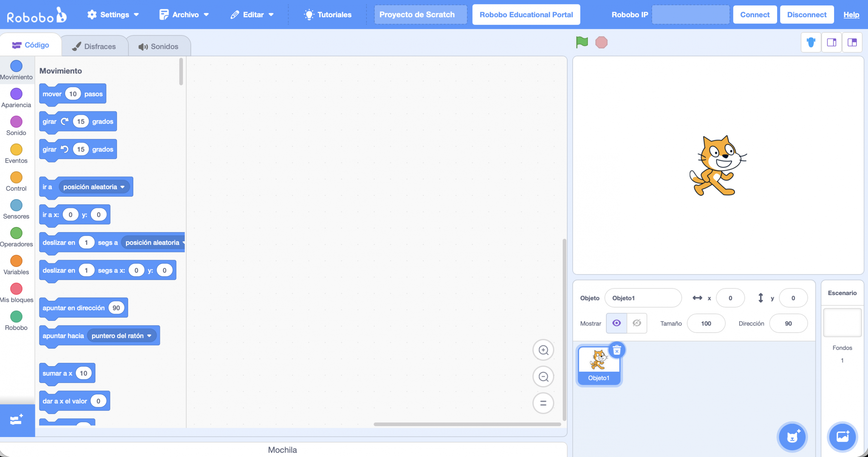868x457 pixels.
Task: Open the Sonidos tab
Action: (159, 46)
